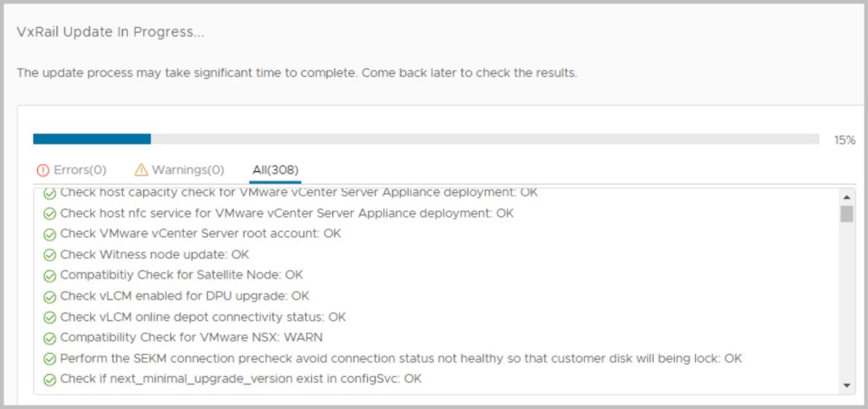868x409 pixels.
Task: Click green check icon for vCenter root account
Action: (x=50, y=234)
